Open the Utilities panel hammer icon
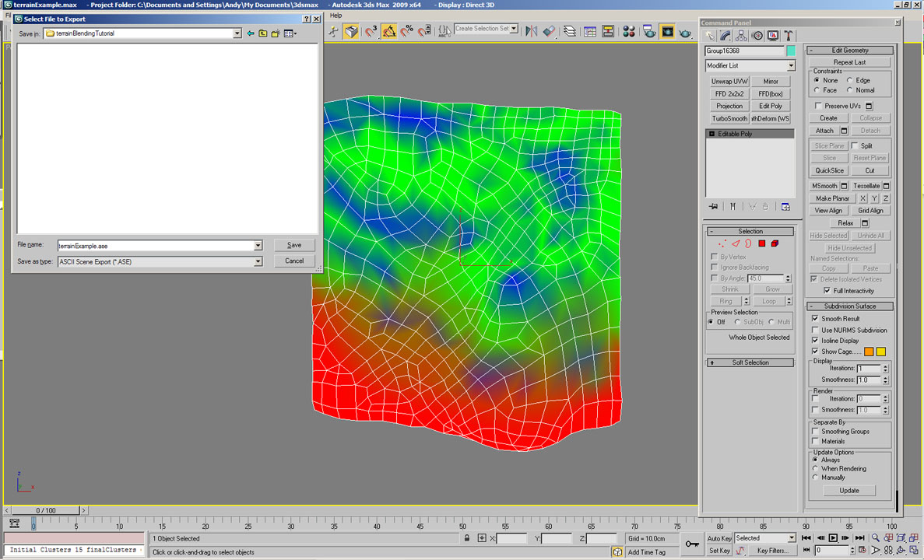The height and width of the screenshot is (560, 924). pyautogui.click(x=789, y=36)
